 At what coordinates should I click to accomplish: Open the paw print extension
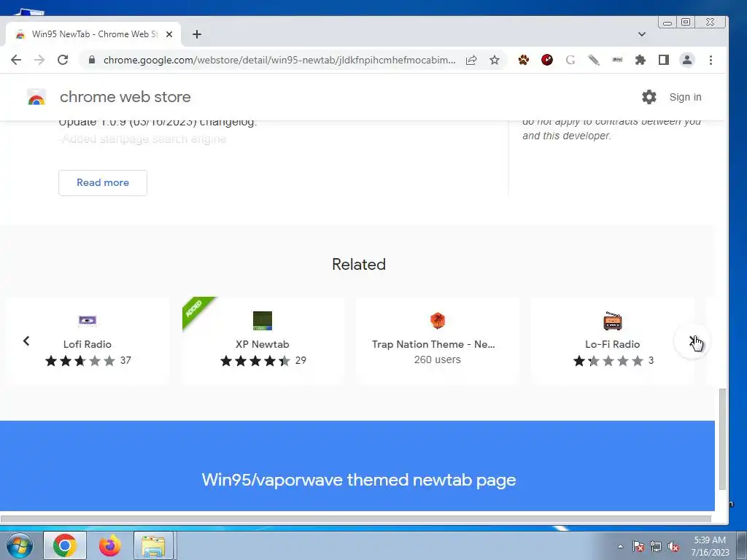click(524, 60)
